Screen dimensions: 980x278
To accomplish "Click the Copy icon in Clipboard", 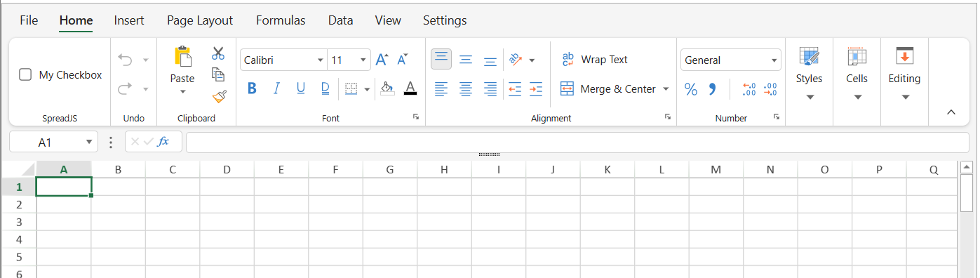I will pyautogui.click(x=218, y=74).
